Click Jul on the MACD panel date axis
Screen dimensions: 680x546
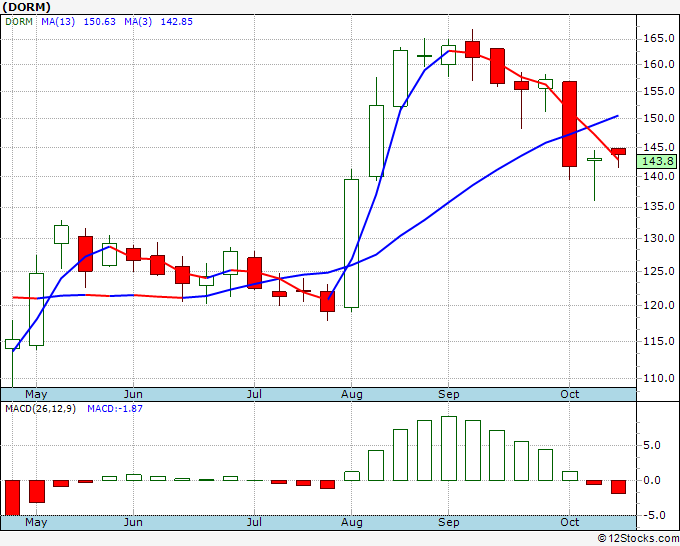click(x=254, y=522)
